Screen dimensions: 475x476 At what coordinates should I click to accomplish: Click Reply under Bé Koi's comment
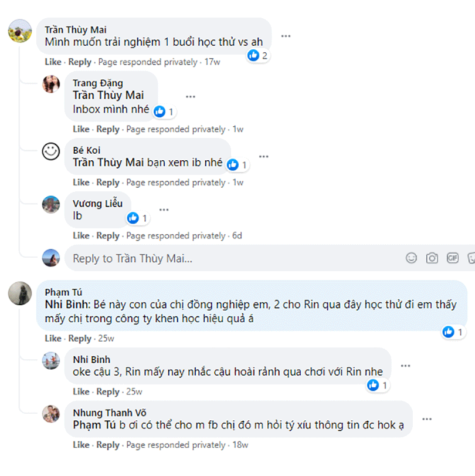[108, 183]
